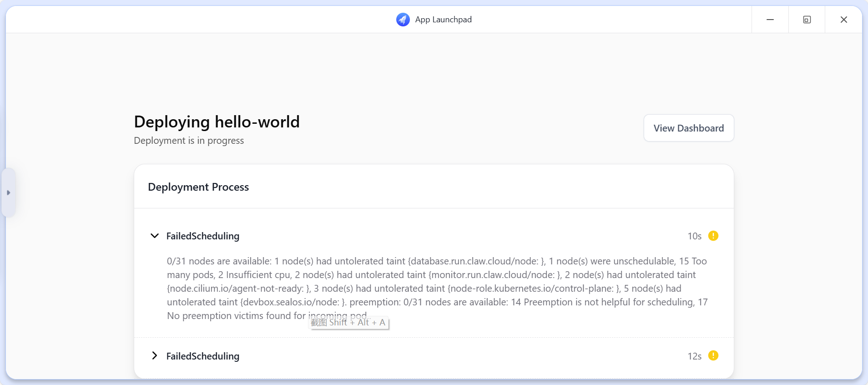Click the 'Deployment Process' section title
This screenshot has height=385, width=868.
coord(198,187)
